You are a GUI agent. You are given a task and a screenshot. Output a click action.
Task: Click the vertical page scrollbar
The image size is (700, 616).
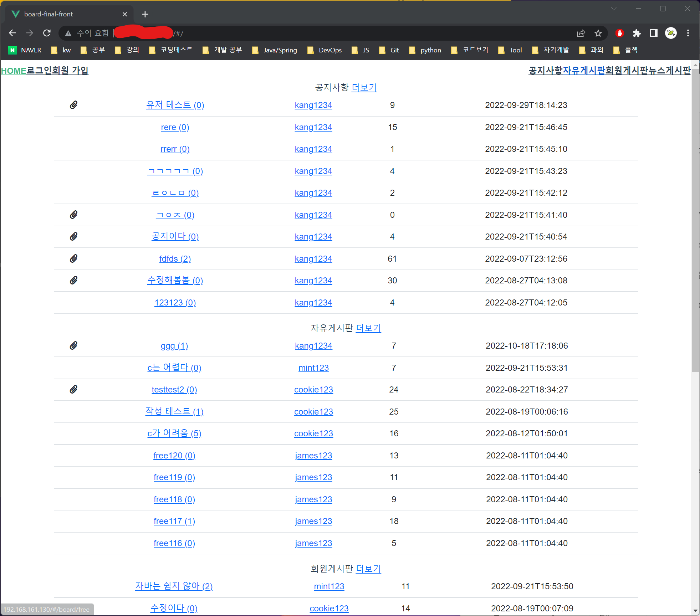pos(695,221)
